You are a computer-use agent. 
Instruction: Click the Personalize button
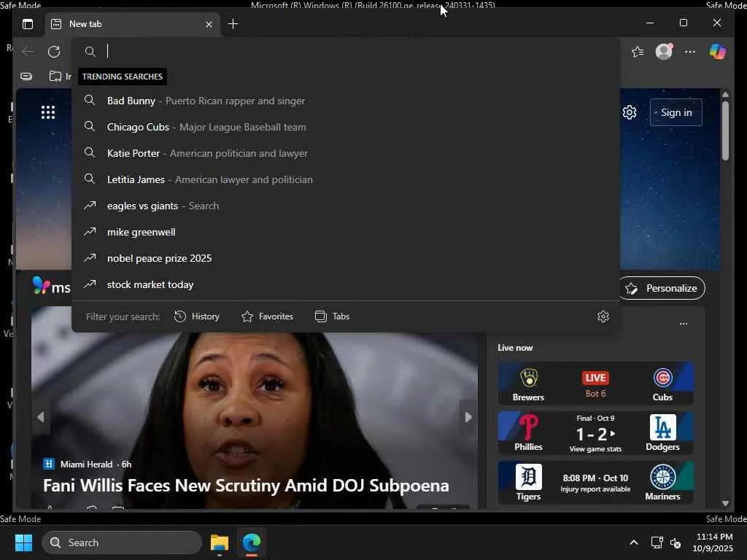tap(662, 288)
